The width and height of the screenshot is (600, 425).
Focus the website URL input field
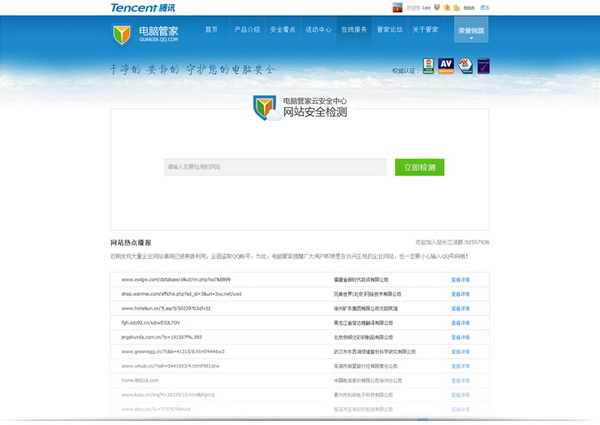coord(275,167)
